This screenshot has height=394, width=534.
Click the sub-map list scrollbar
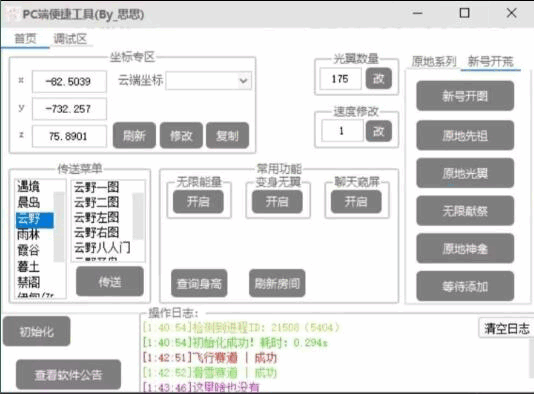point(138,216)
